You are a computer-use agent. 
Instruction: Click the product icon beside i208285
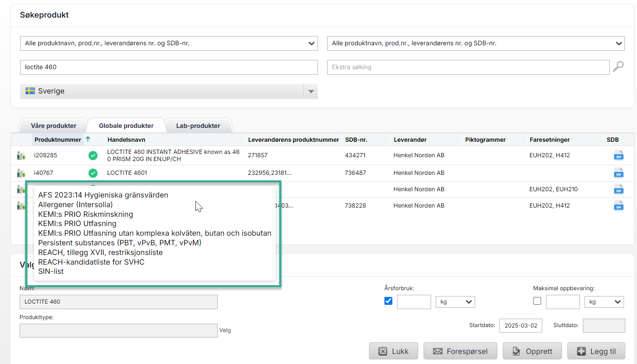(21, 156)
